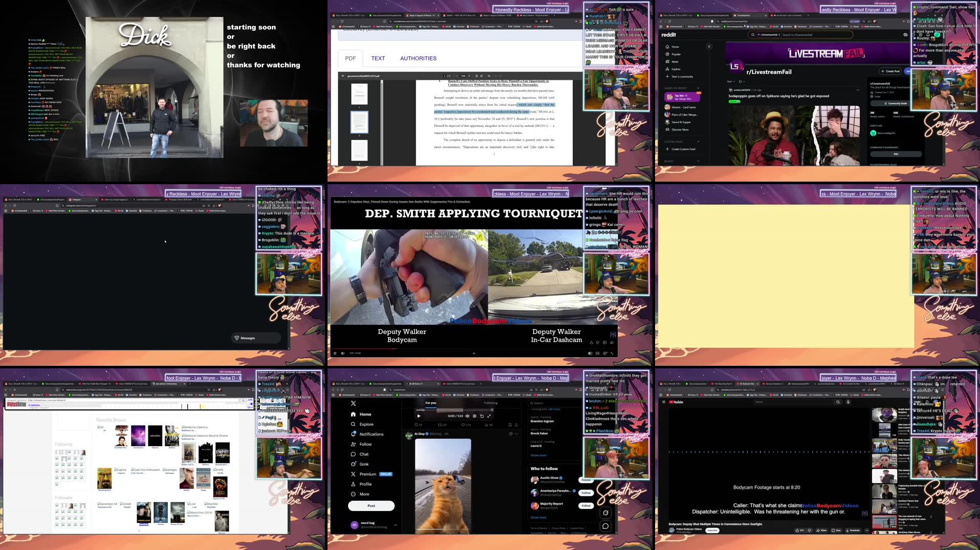Open the Best sort dropdown on r/LivestreamFail
980x550 pixels.
(731, 82)
